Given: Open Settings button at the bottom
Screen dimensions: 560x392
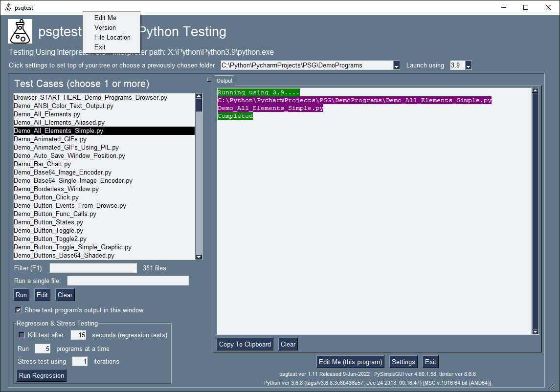Looking at the screenshot, I should coord(403,362).
